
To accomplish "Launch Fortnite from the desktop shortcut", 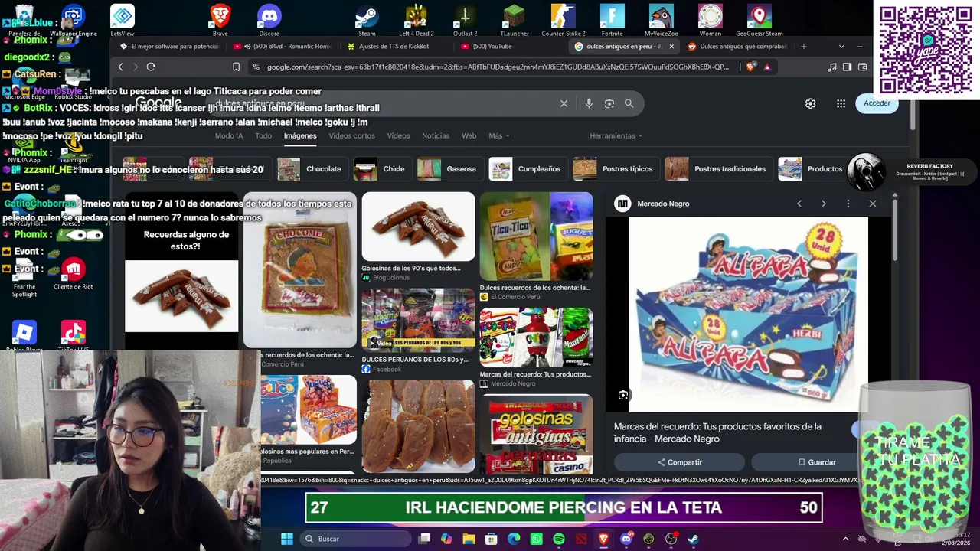I will (612, 19).
